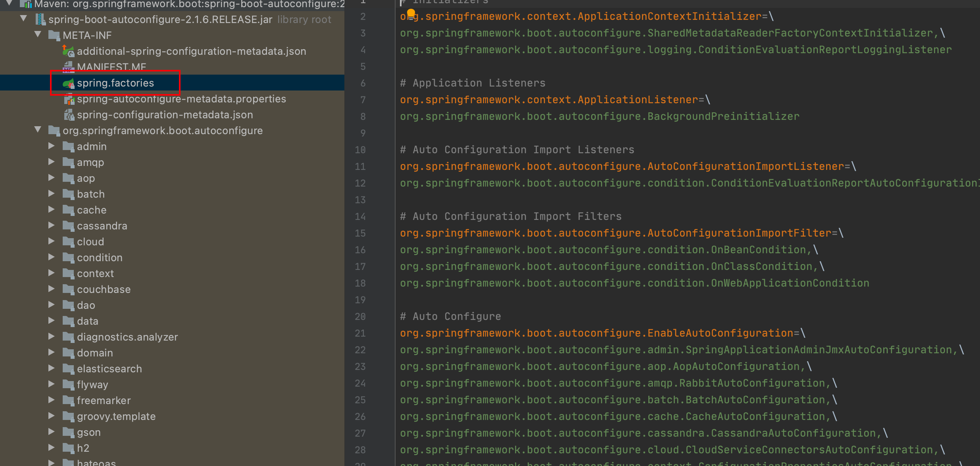This screenshot has width=980, height=466.
Task: Collapse the spring-boot-autoconfigure jar node
Action: (x=23, y=18)
